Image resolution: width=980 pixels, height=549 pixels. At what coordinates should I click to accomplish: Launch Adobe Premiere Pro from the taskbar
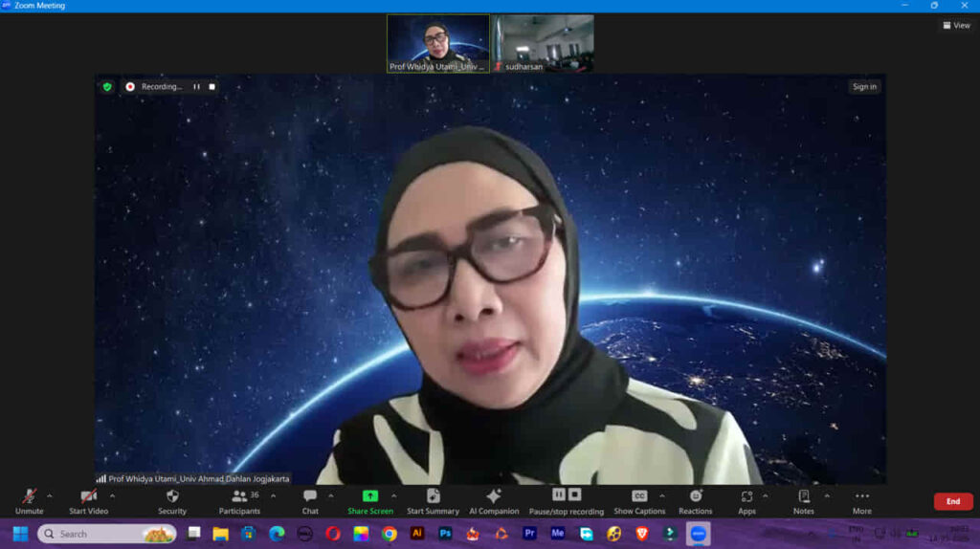529,534
